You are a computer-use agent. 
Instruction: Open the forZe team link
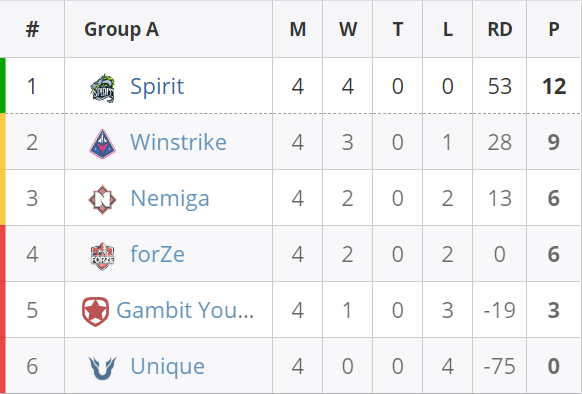point(157,254)
